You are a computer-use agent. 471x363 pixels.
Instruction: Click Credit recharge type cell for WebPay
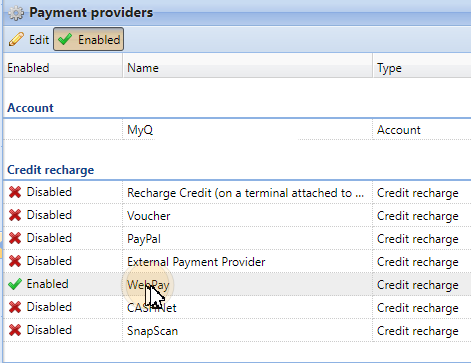(x=418, y=285)
